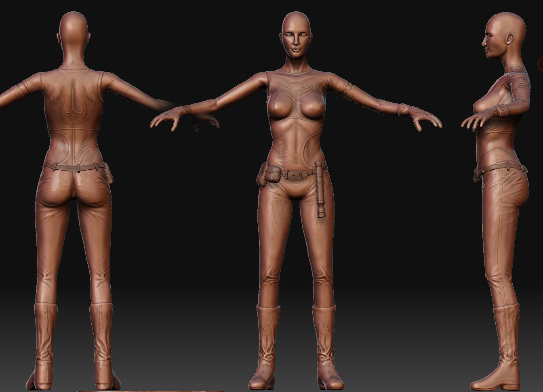Click the ear of the side-view model
543x392 pixels.
(510, 39)
